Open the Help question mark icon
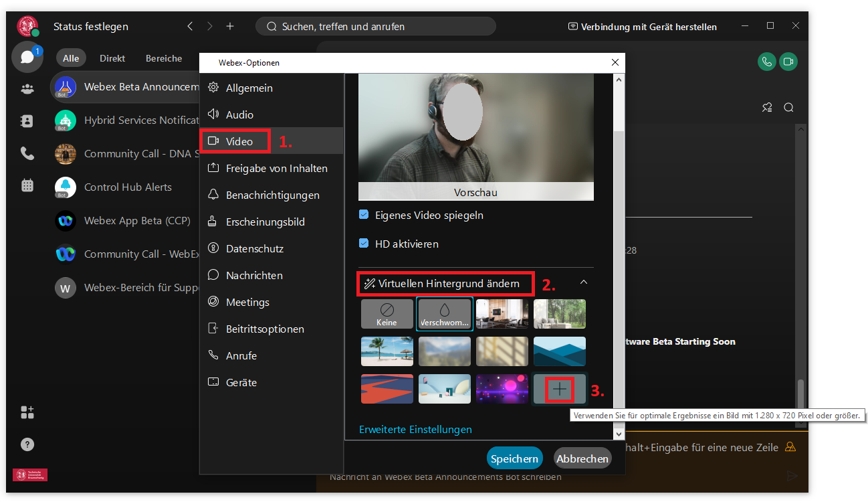This screenshot has width=868, height=502. point(27,444)
